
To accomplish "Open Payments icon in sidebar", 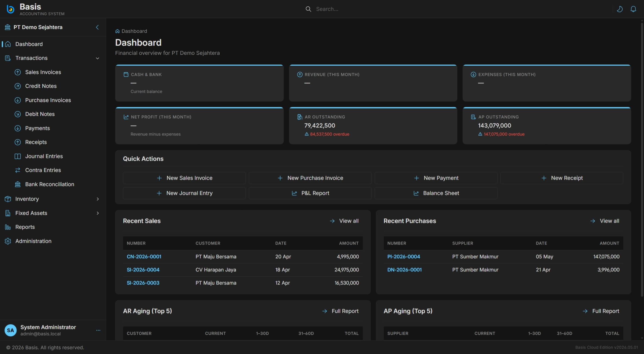I will pos(18,128).
